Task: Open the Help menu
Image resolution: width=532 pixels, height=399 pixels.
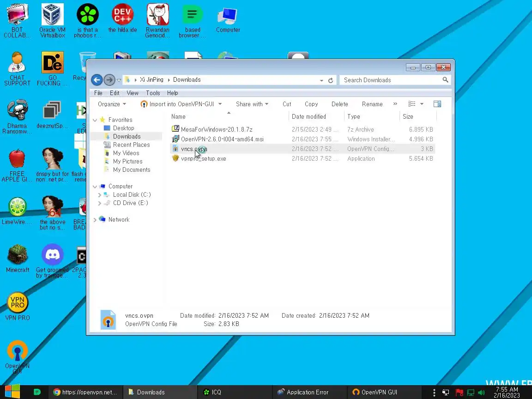Action: [x=172, y=93]
